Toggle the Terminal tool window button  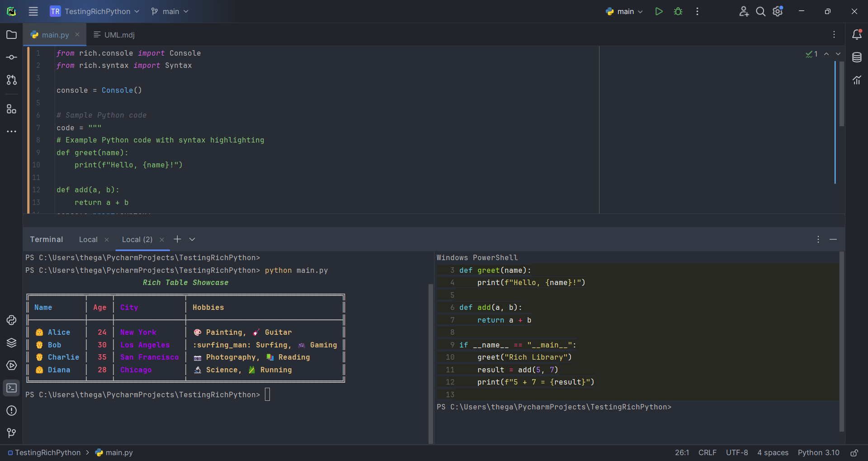(12, 388)
